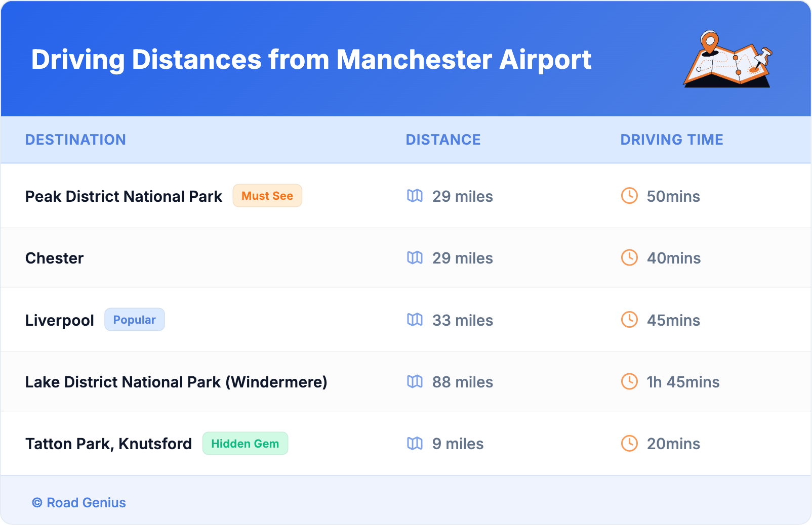The width and height of the screenshot is (812, 525).
Task: Click the Destination column header
Action: pos(75,140)
